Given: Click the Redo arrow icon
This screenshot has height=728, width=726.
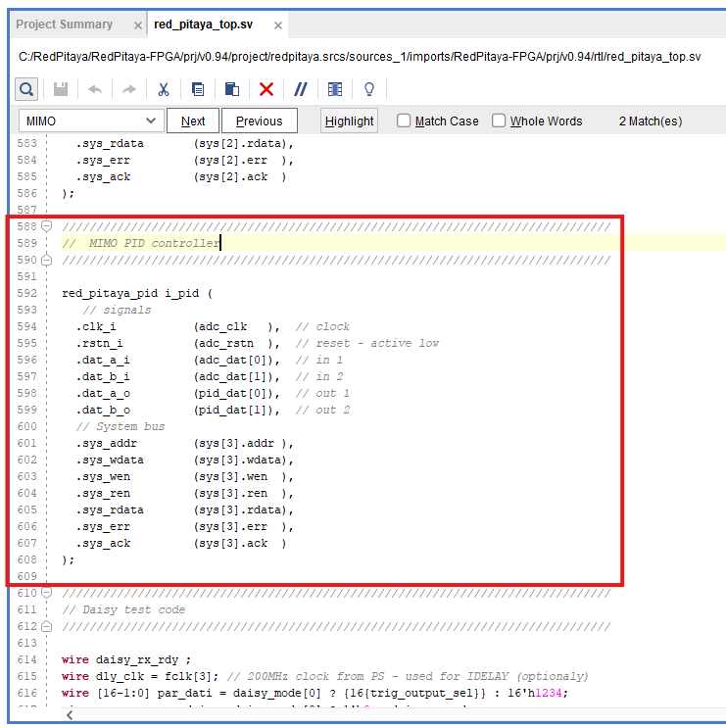Looking at the screenshot, I should (x=129, y=89).
